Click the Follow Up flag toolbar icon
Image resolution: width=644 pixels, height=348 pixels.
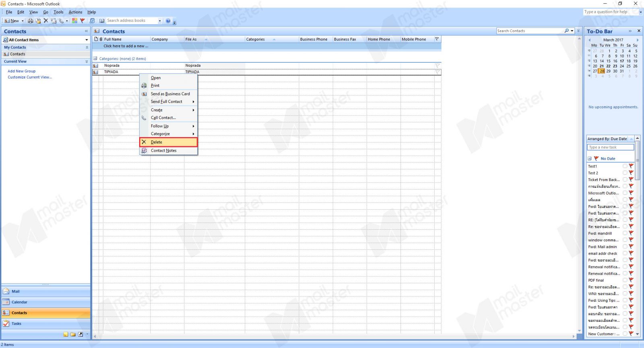click(83, 21)
